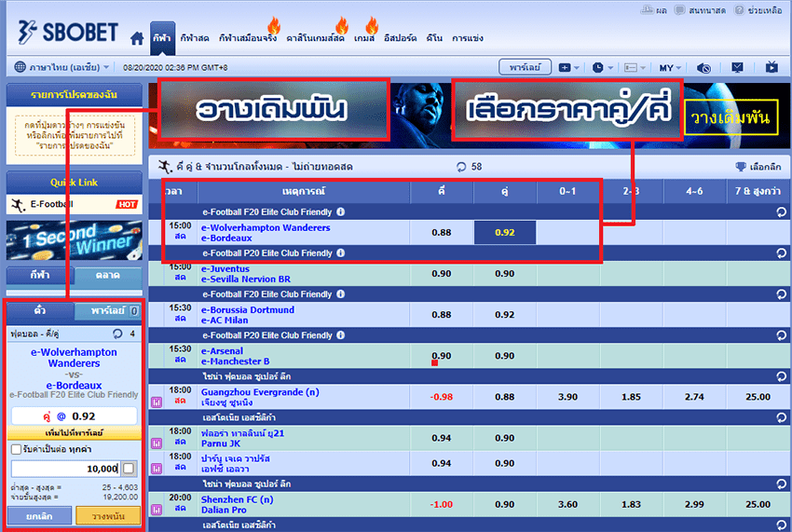Refresh the league row above e-Borussia Dortmund
The image size is (792, 532).
781,294
